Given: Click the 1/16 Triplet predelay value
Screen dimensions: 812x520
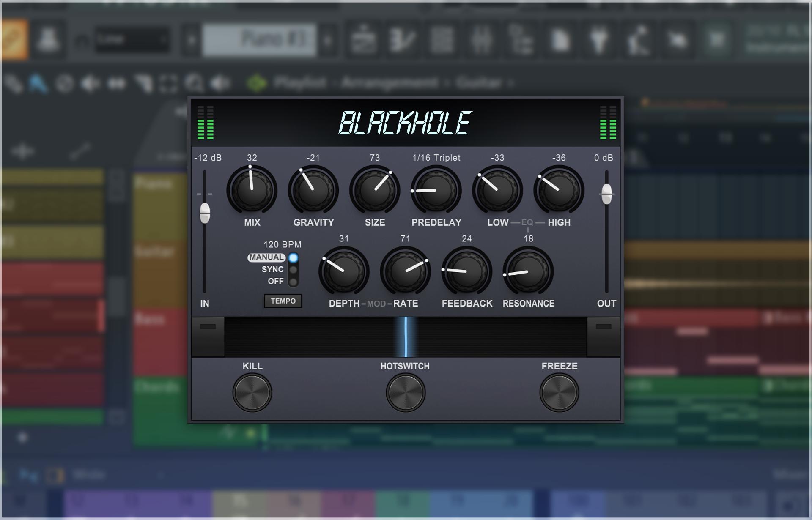Looking at the screenshot, I should 436,158.
